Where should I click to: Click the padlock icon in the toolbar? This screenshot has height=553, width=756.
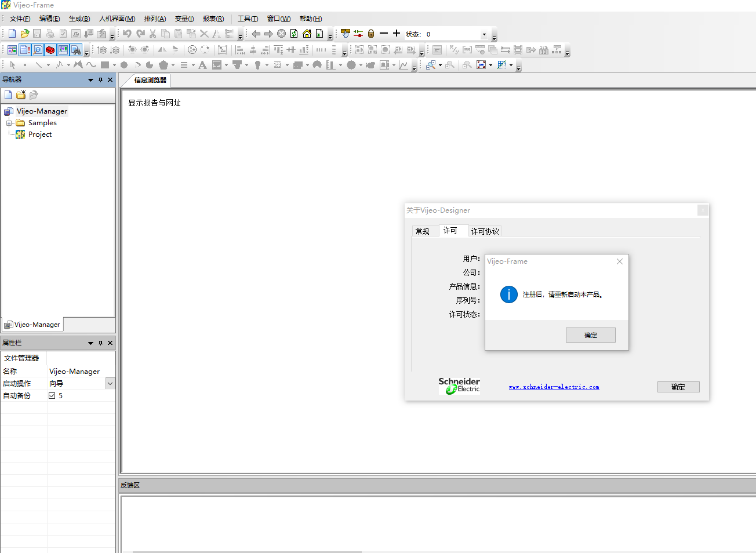(371, 34)
